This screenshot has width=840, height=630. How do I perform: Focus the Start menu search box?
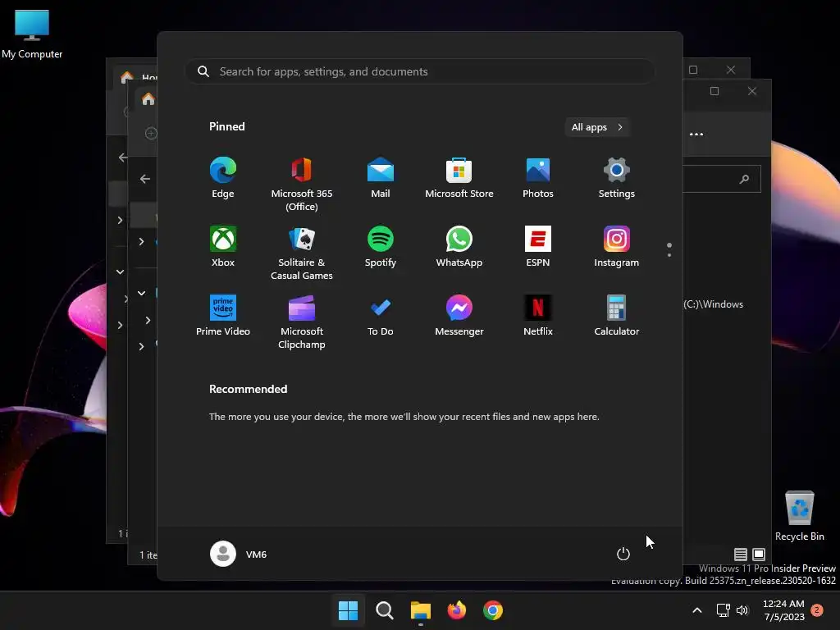click(420, 71)
